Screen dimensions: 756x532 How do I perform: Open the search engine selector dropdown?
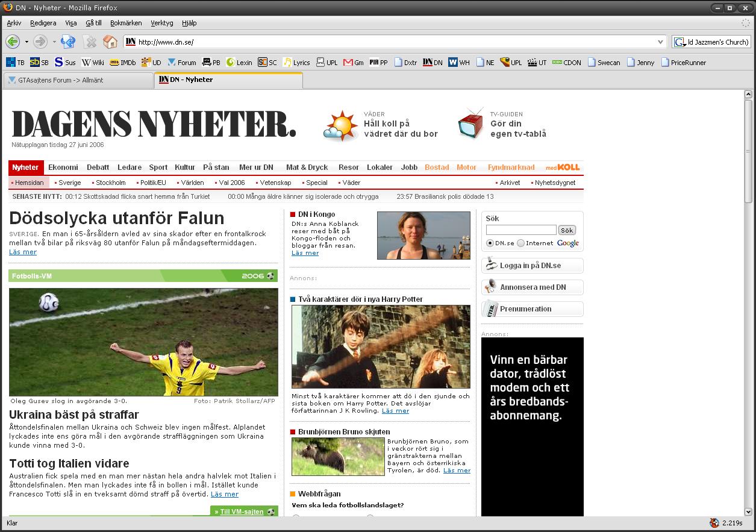click(x=679, y=42)
